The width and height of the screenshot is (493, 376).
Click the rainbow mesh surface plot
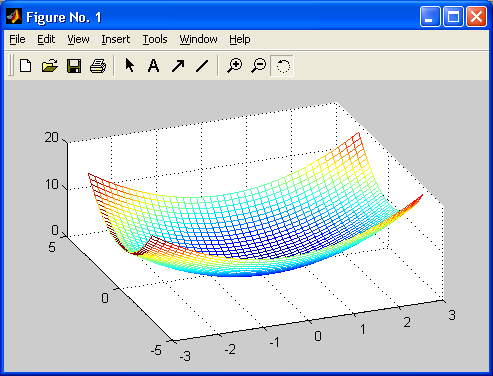click(256, 204)
